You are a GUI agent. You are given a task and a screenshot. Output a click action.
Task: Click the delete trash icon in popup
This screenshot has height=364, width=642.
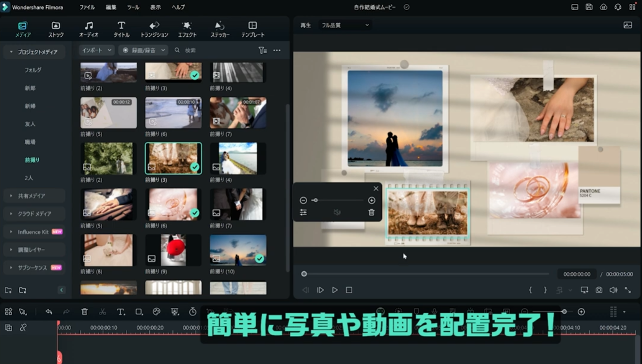coord(371,212)
